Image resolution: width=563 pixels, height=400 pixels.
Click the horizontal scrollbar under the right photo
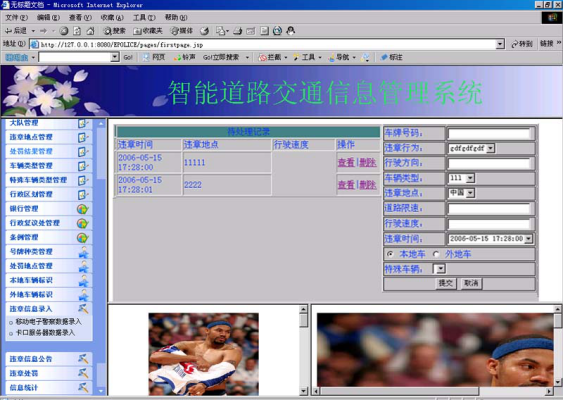tap(434, 391)
